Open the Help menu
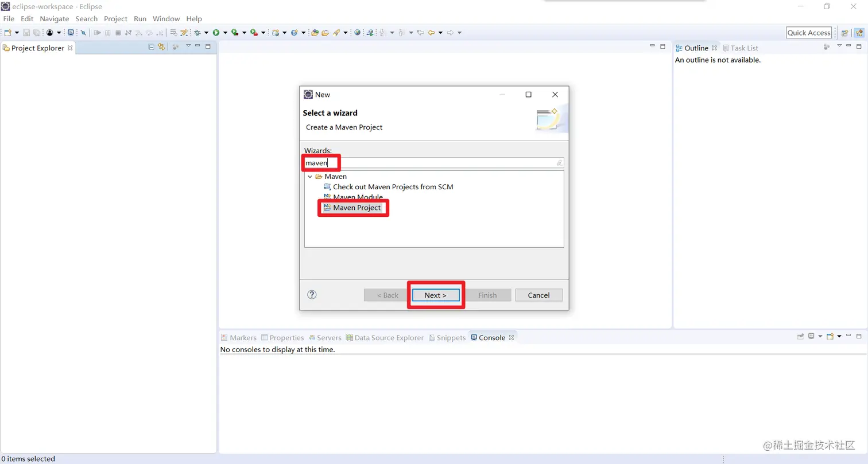 (x=194, y=19)
